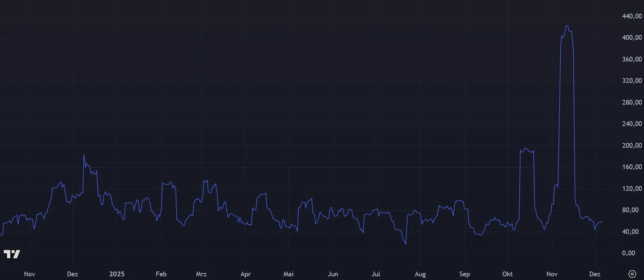Image resolution: width=644 pixels, height=280 pixels.
Task: Click the Okt label on time axis
Action: (508, 274)
